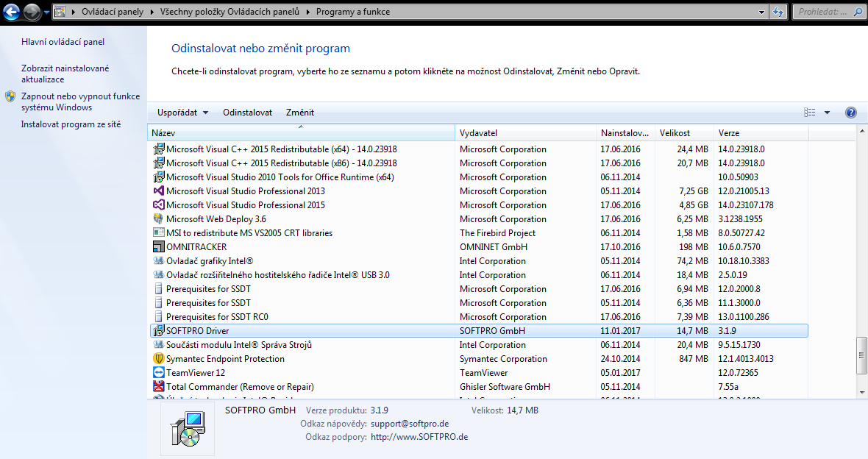Click the search magnifier icon
This screenshot has width=868, height=459.
click(858, 12)
